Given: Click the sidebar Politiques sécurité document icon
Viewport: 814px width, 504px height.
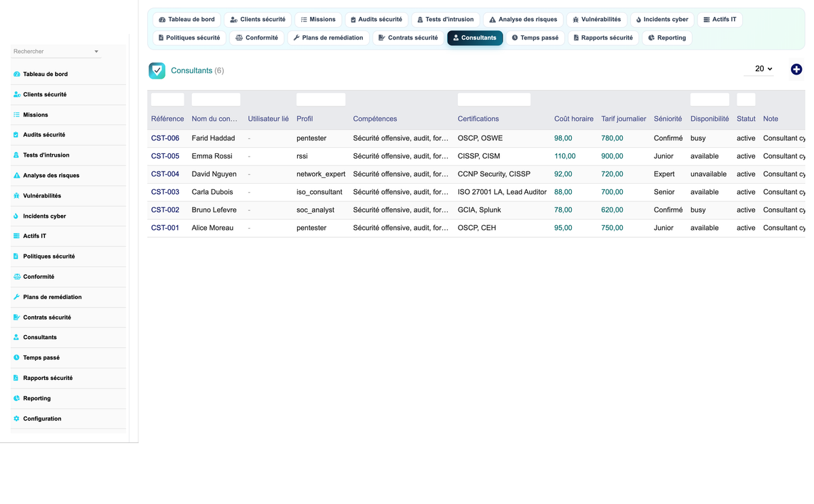Looking at the screenshot, I should pos(16,256).
